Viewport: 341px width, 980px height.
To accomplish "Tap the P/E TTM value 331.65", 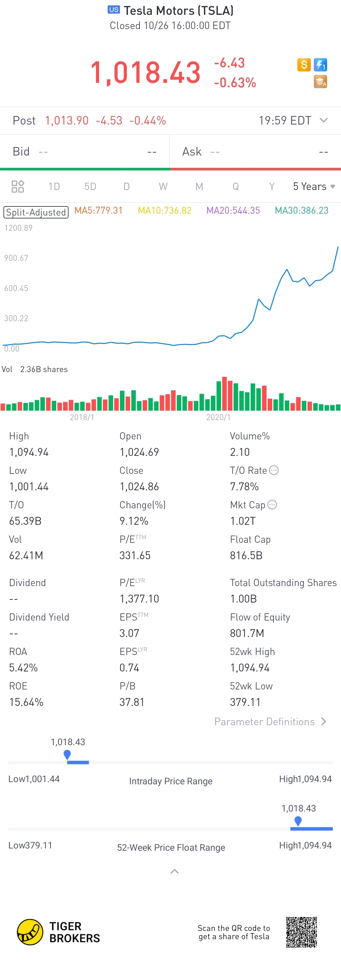I will (135, 555).
